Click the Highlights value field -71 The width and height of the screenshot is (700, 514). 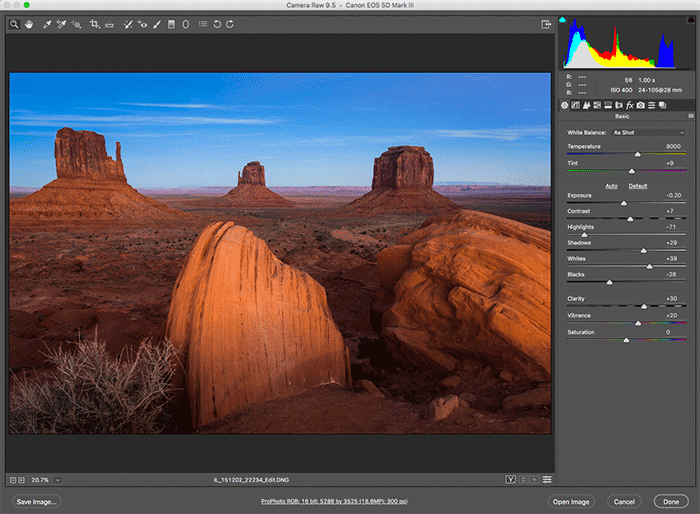click(x=671, y=227)
